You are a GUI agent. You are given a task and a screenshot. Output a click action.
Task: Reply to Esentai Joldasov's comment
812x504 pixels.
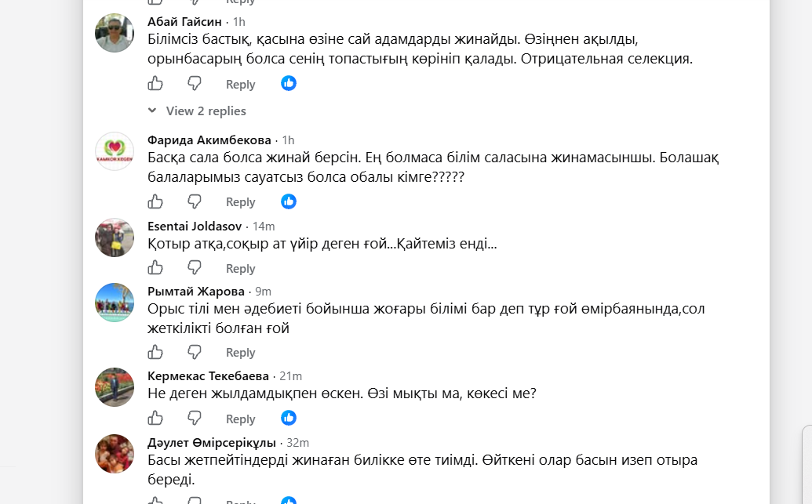pos(240,268)
